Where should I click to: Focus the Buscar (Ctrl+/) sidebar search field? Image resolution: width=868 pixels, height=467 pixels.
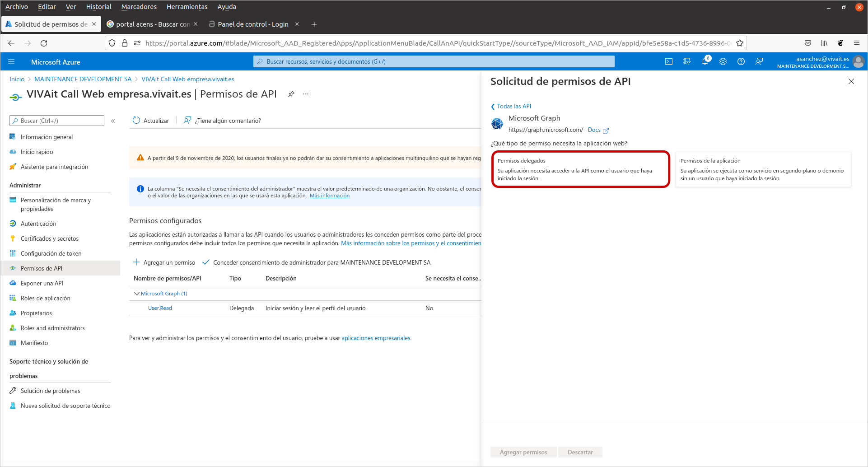click(57, 121)
